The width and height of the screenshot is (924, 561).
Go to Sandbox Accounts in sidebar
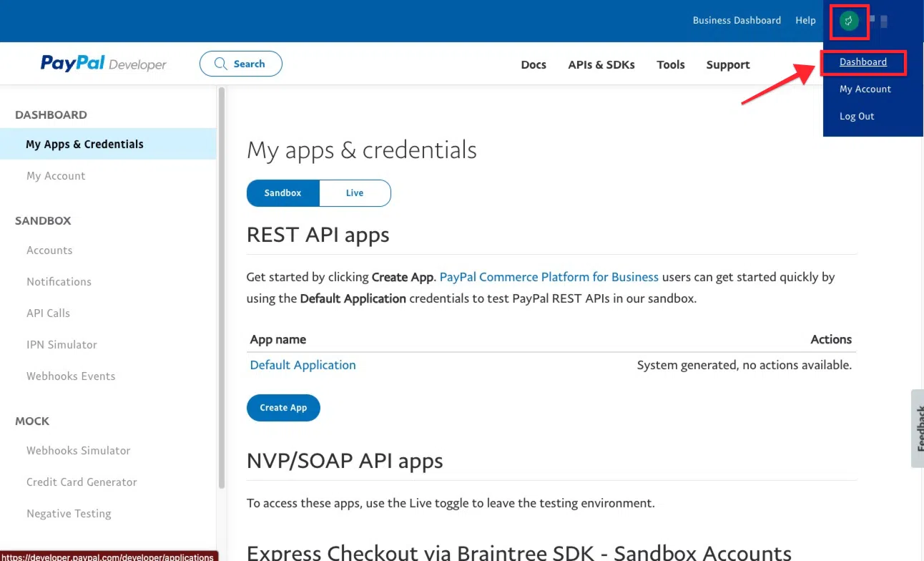(x=49, y=250)
